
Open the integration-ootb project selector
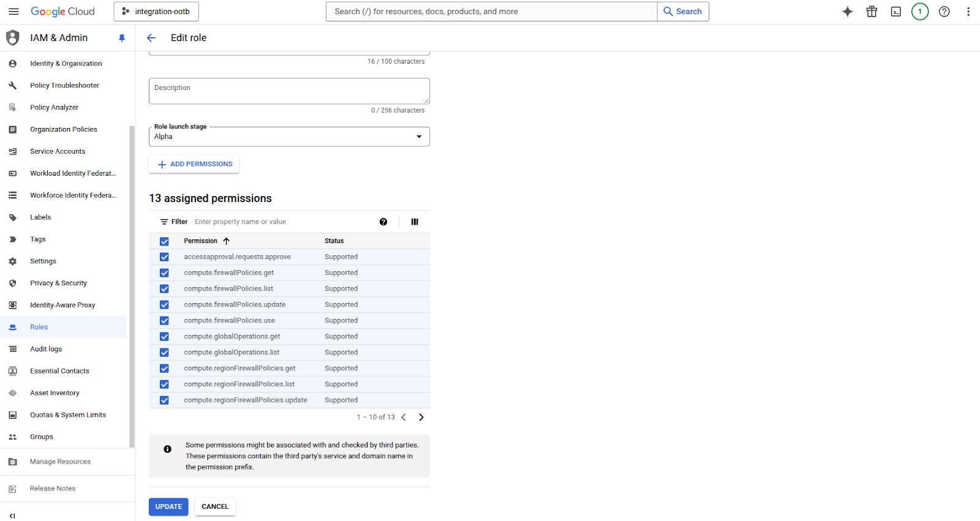point(156,12)
